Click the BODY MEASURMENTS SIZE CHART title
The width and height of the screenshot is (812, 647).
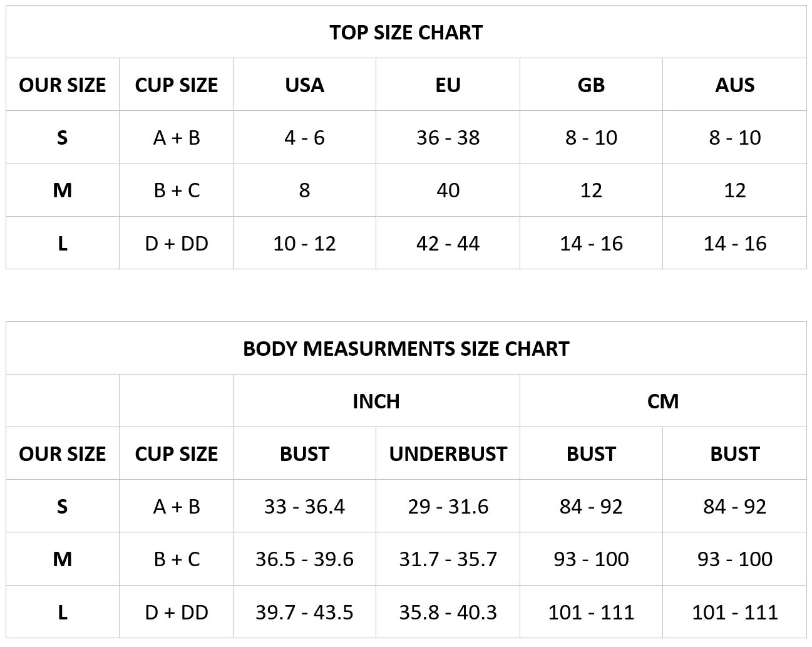coord(406,349)
